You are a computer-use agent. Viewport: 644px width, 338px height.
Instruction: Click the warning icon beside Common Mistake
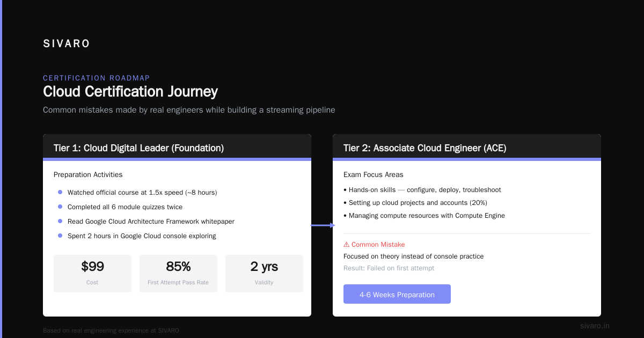tap(346, 245)
